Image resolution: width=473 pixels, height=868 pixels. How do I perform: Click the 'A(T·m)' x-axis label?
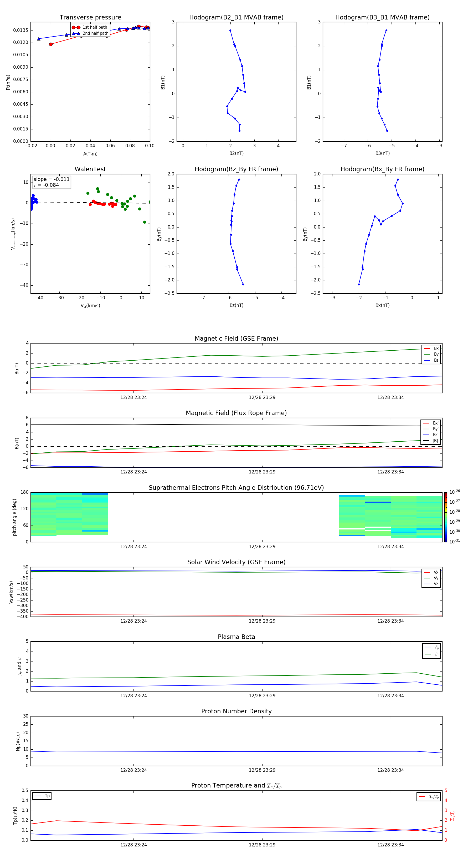(x=90, y=154)
